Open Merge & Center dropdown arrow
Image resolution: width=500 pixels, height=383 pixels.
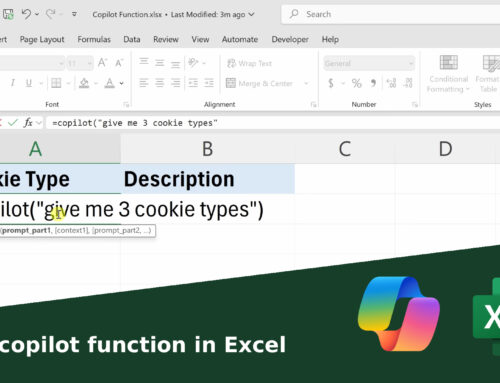tap(306, 83)
